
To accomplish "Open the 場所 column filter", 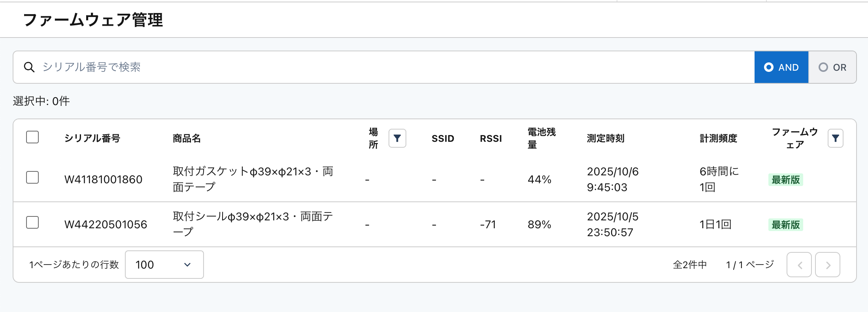I will 397,138.
